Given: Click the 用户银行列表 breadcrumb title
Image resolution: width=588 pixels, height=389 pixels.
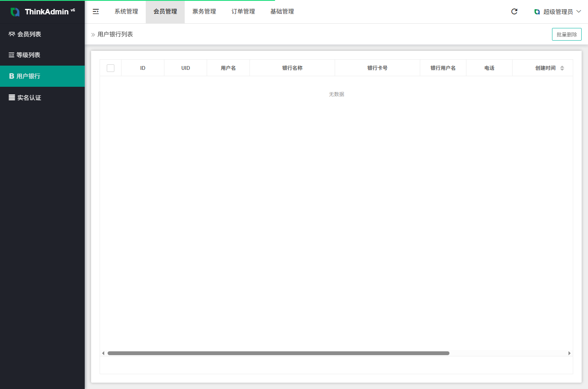Looking at the screenshot, I should pyautogui.click(x=115, y=34).
